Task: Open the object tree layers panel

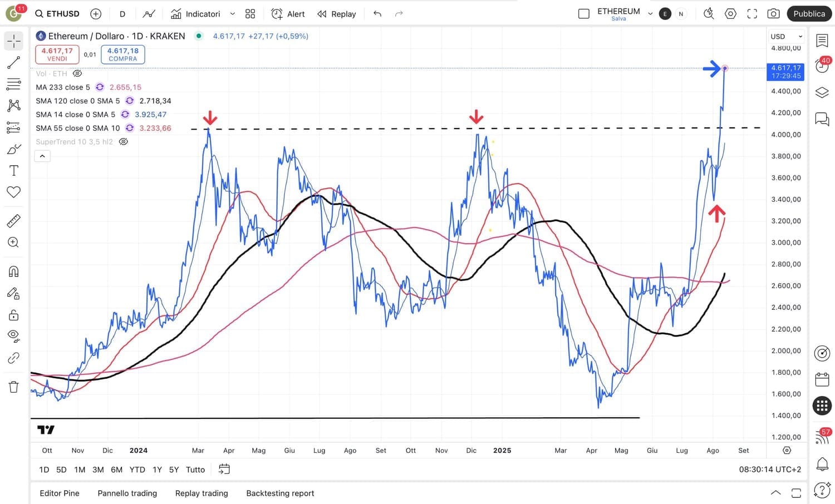Action: 822,92
